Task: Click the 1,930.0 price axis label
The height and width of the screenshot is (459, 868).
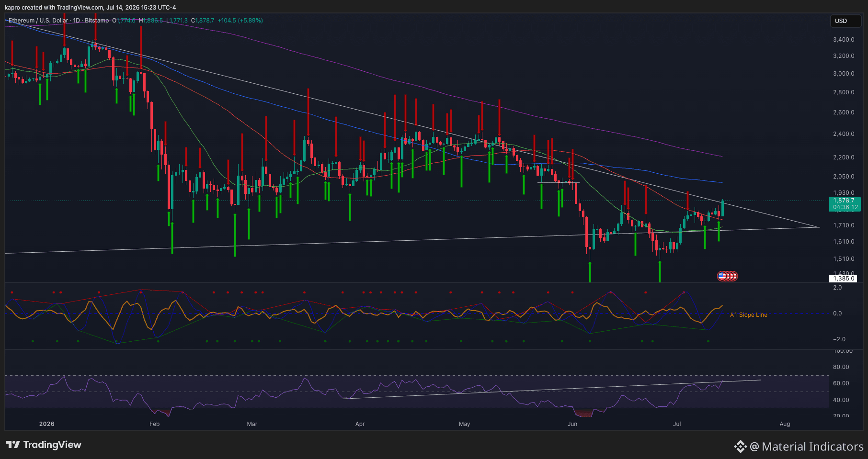Action: click(x=844, y=193)
